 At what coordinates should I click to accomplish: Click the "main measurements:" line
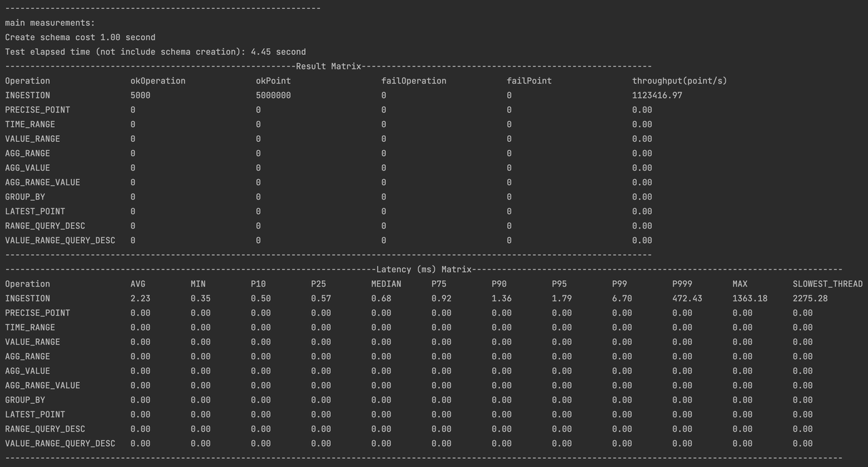[50, 23]
